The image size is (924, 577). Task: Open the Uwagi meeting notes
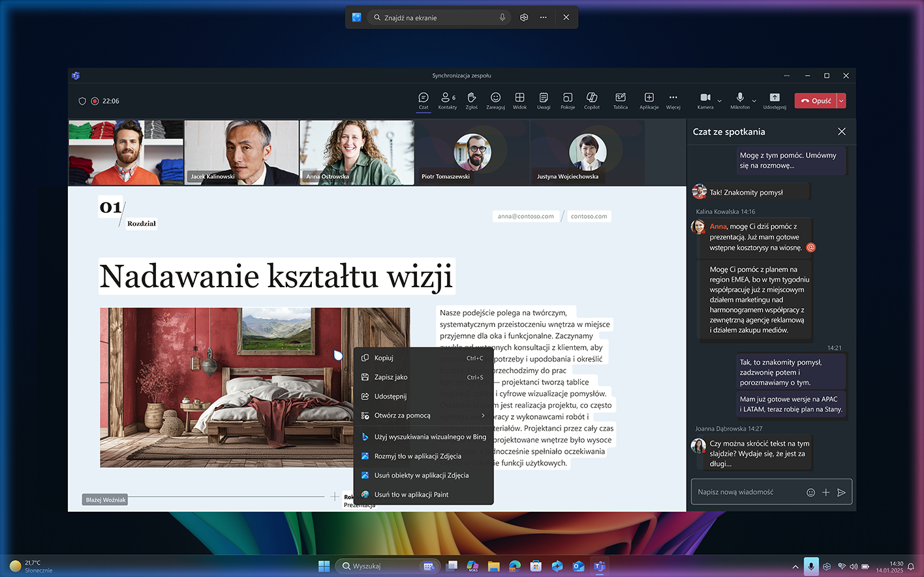543,101
